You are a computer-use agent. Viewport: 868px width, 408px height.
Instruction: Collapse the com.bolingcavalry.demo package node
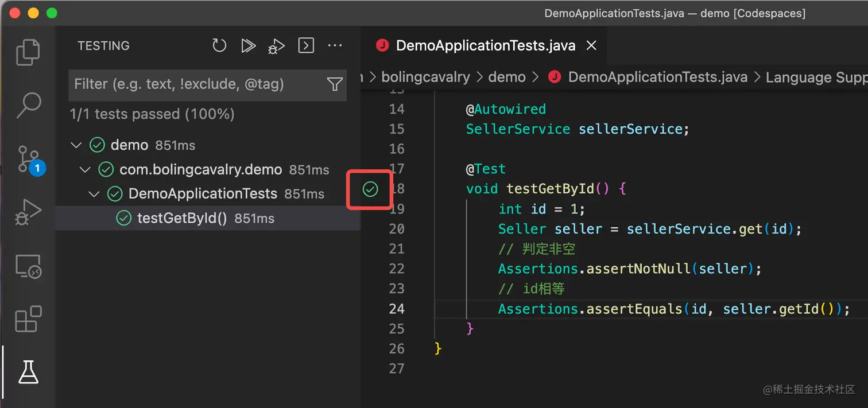[85, 170]
